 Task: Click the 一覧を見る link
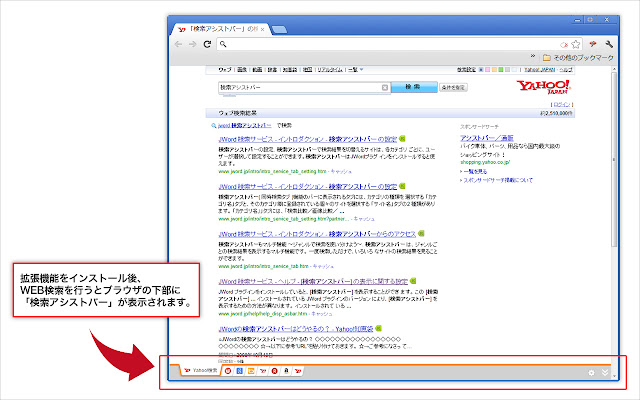coord(475,171)
